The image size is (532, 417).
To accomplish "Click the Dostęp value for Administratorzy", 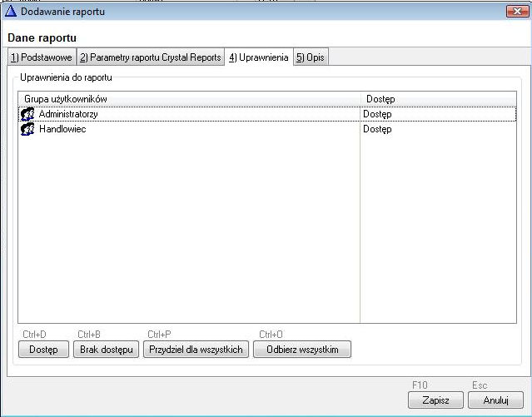I will coord(377,114).
